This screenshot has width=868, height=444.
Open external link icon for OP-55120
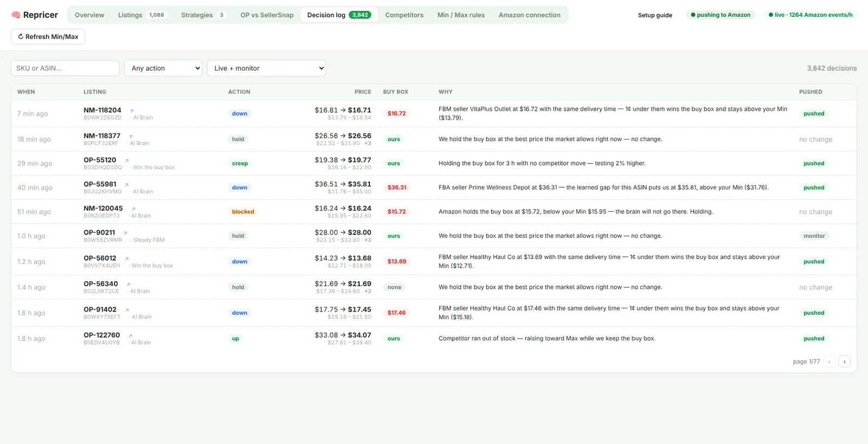tap(127, 161)
